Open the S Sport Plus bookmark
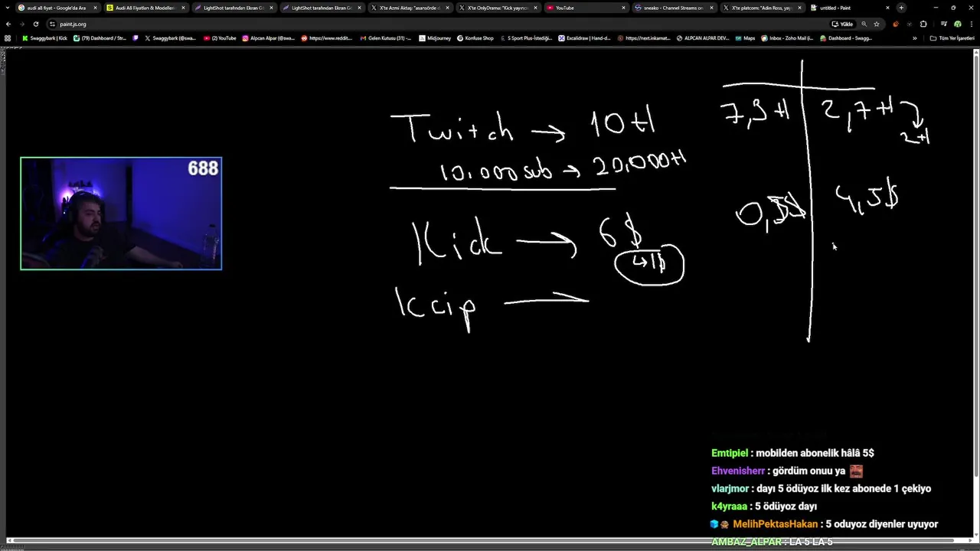980x551 pixels. click(525, 38)
